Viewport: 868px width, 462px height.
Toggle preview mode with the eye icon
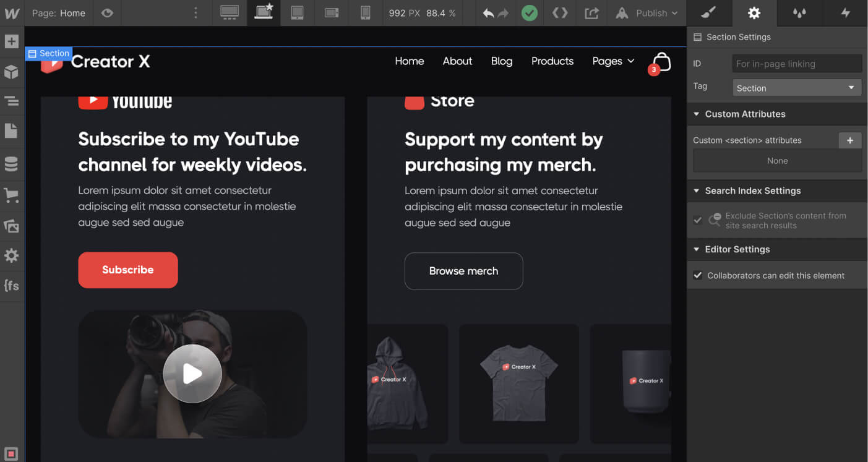[107, 13]
